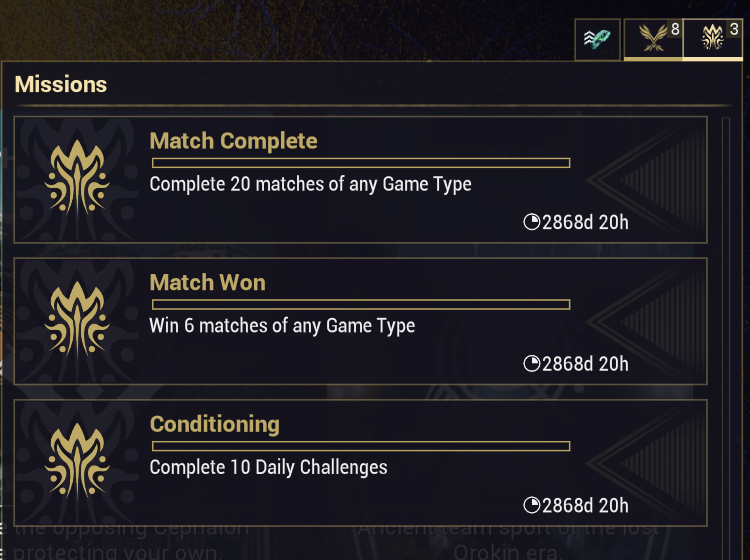Select the Match Won mission title
Viewport: 750px width, 560px height.
(207, 283)
